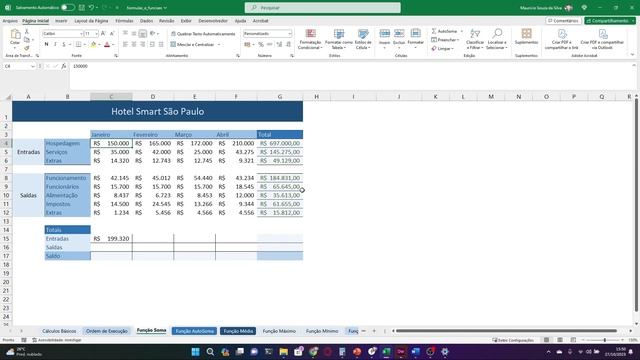Apply italic formatting icon
640x360 pixels.
tap(55, 44)
